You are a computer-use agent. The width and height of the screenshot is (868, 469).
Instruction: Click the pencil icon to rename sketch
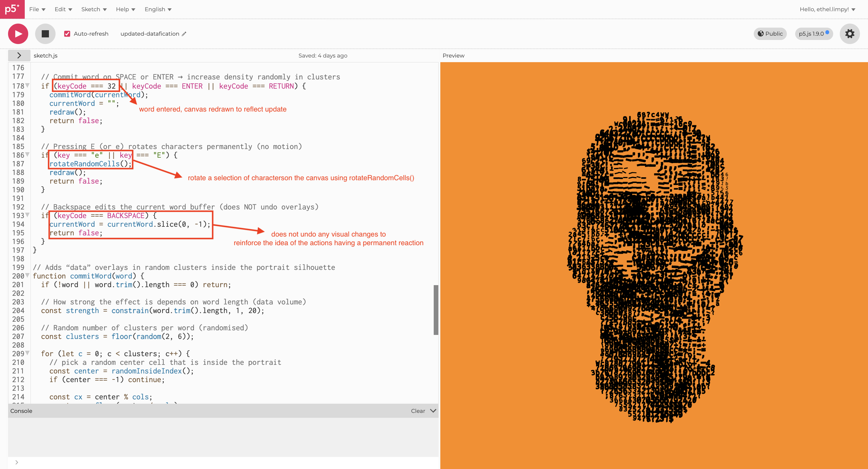pos(184,34)
